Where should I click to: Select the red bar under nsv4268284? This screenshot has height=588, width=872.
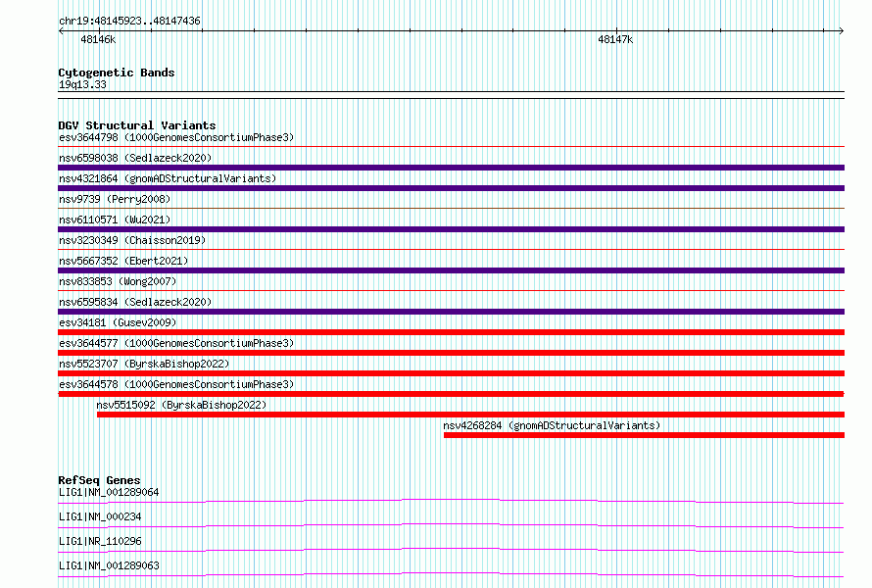[x=644, y=435]
